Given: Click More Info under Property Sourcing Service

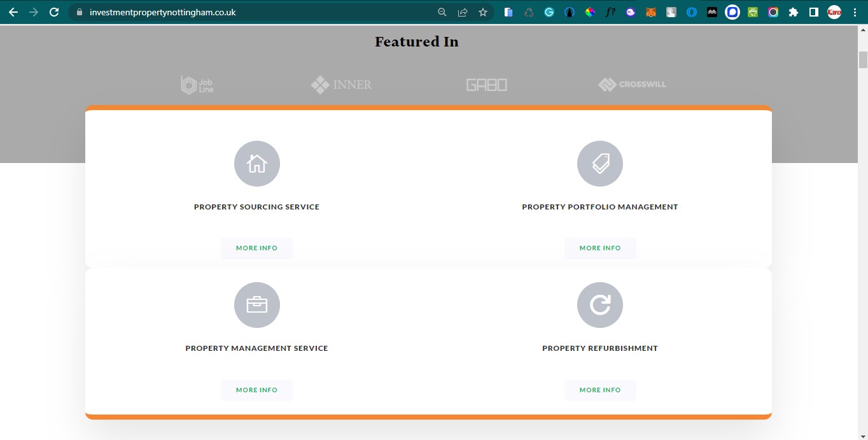Looking at the screenshot, I should pyautogui.click(x=256, y=248).
